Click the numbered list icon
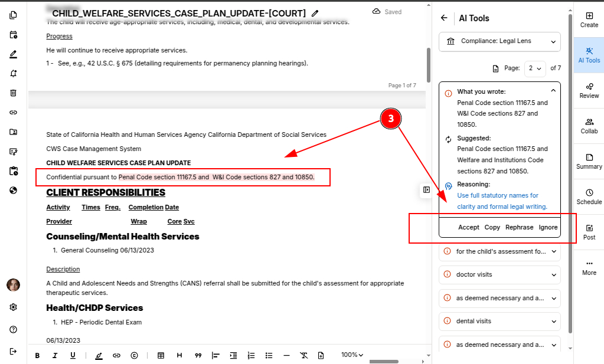The image size is (604, 364). pos(251,355)
